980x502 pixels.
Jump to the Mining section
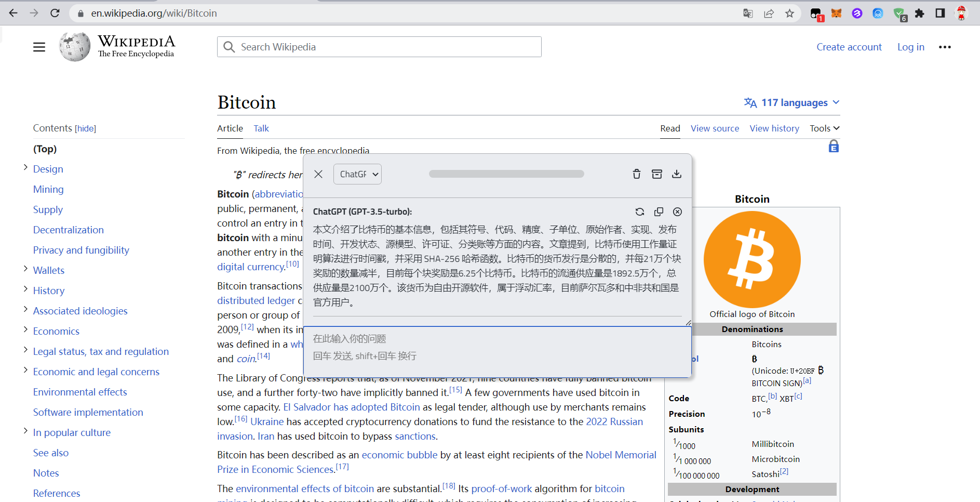point(48,189)
